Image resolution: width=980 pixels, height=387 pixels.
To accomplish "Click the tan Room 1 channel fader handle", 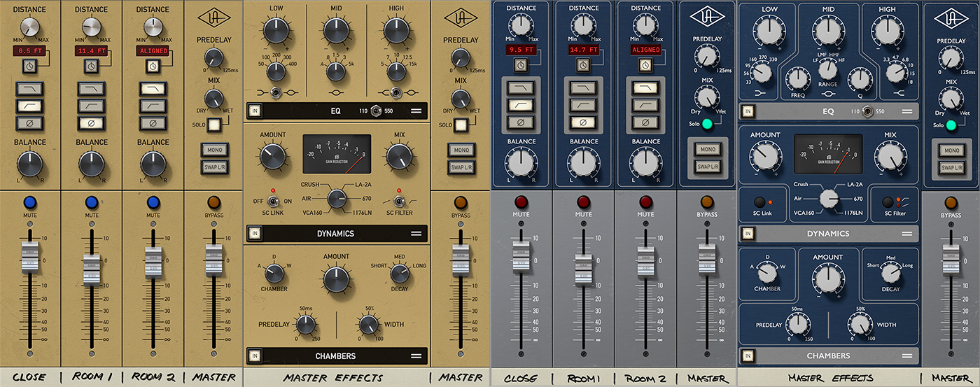I will (92, 269).
